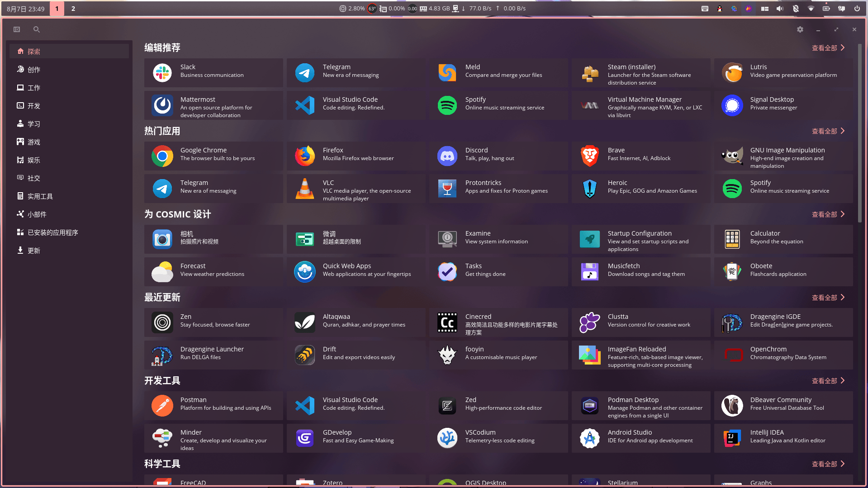Screen dimensions: 868x488
Task: Select the 探索 sidebar item
Action: pyautogui.click(x=69, y=51)
